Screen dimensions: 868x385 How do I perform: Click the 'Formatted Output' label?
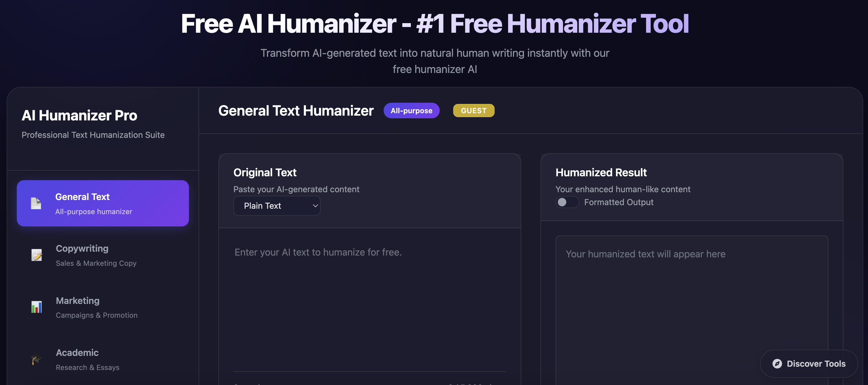618,202
